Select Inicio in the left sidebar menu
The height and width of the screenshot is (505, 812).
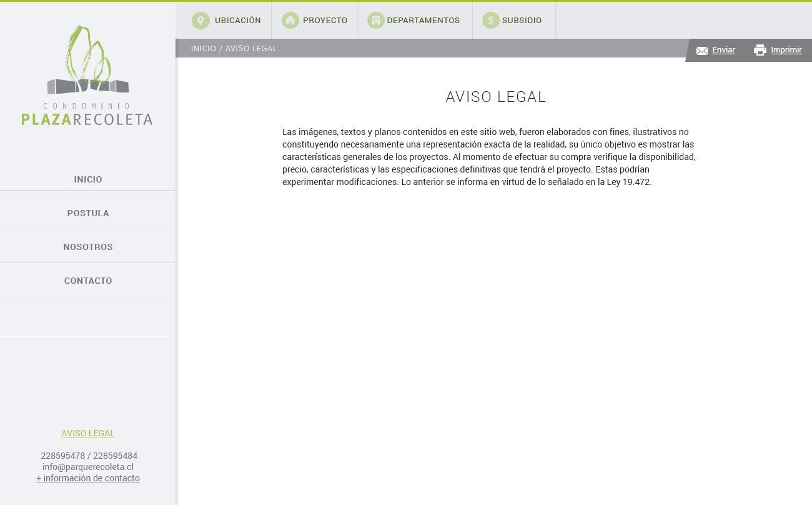pyautogui.click(x=88, y=179)
